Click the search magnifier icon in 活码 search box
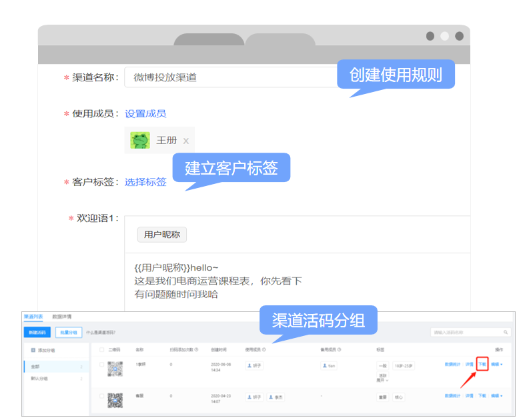This screenshot has height=420, width=519. point(506,331)
